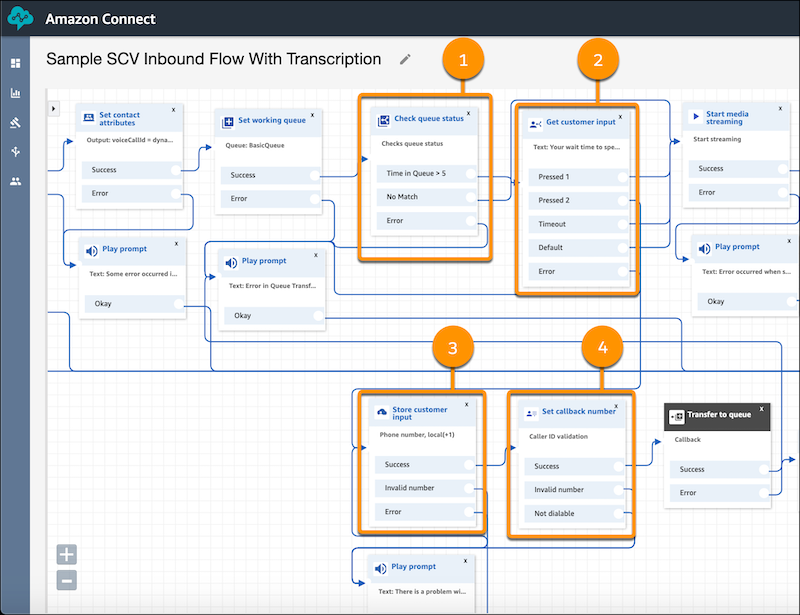This screenshot has width=800, height=615.
Task: Open the analytics chart icon in sidebar
Action: pos(16,92)
